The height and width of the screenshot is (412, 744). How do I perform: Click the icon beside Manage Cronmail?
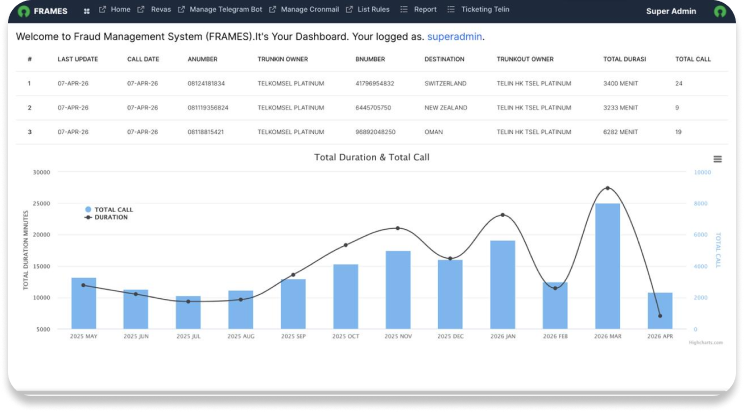(x=273, y=9)
